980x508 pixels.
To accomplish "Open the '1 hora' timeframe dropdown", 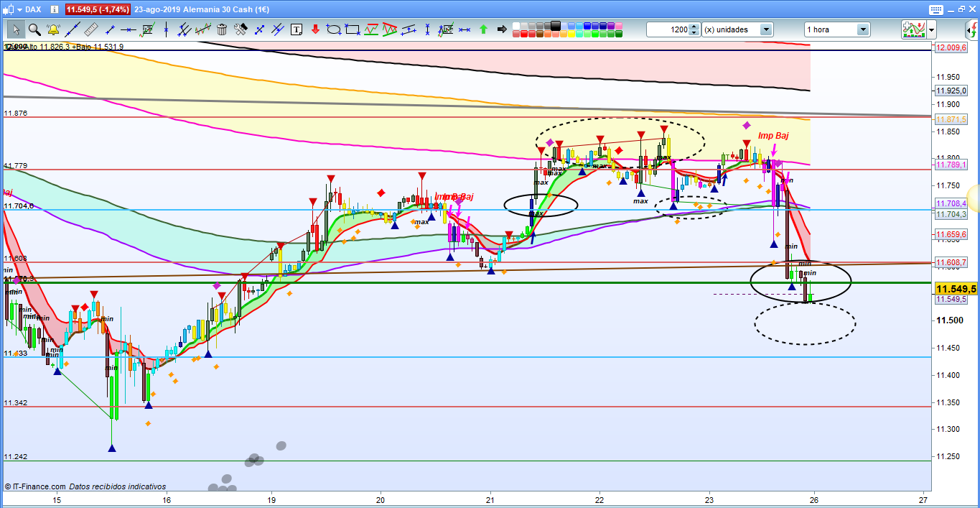I will (862, 29).
